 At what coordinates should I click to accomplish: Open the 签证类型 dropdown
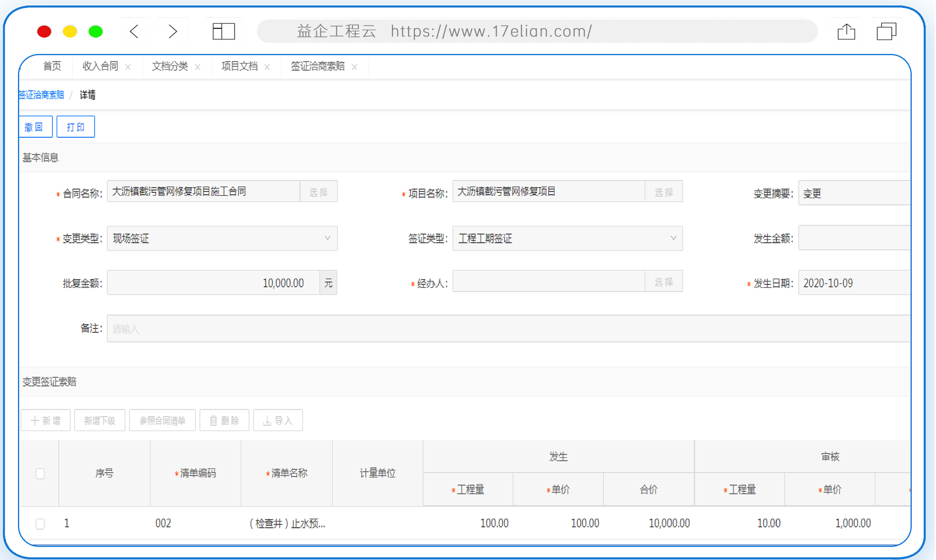pos(567,239)
